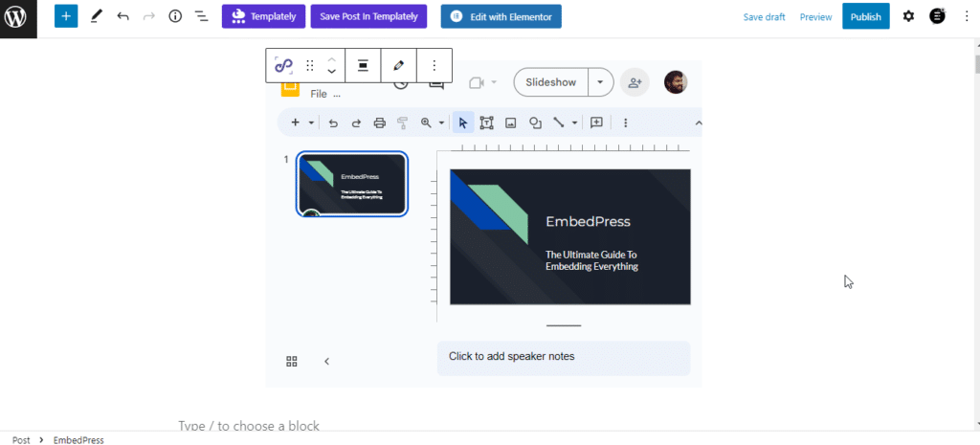Publish the post
This screenshot has height=445, width=980.
865,17
